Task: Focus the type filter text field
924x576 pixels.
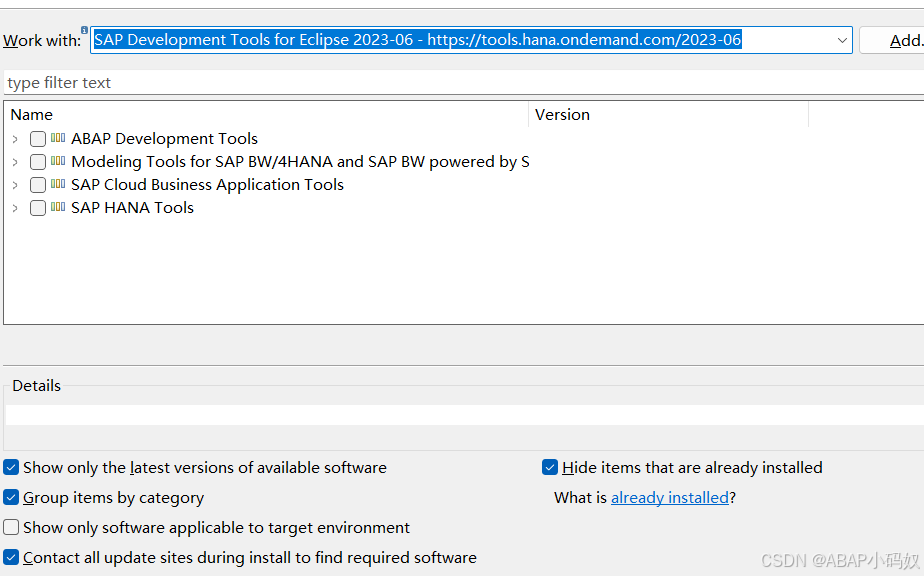Action: (x=464, y=83)
